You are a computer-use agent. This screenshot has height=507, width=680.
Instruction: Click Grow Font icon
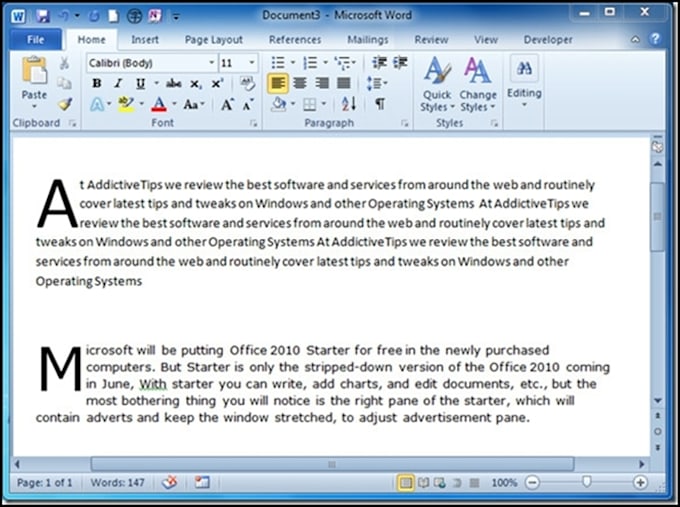[x=227, y=104]
